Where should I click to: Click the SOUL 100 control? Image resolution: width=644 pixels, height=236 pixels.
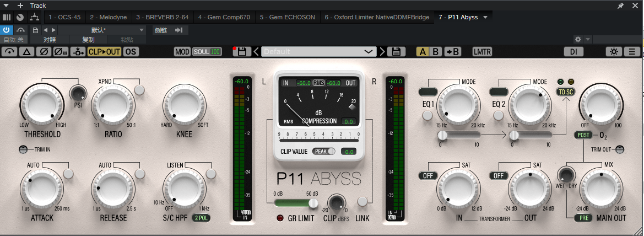pyautogui.click(x=207, y=51)
